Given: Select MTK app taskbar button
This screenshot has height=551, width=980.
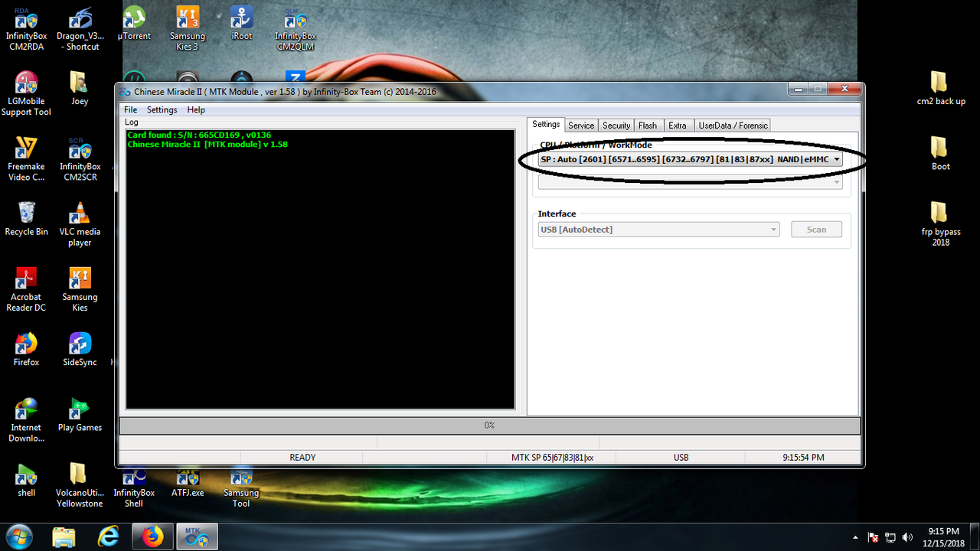Looking at the screenshot, I should [x=198, y=536].
